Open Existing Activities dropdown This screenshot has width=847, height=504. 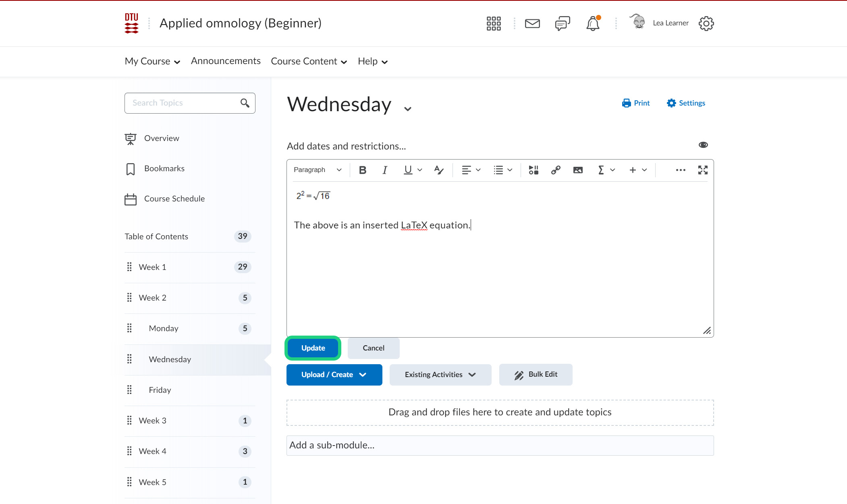(440, 375)
